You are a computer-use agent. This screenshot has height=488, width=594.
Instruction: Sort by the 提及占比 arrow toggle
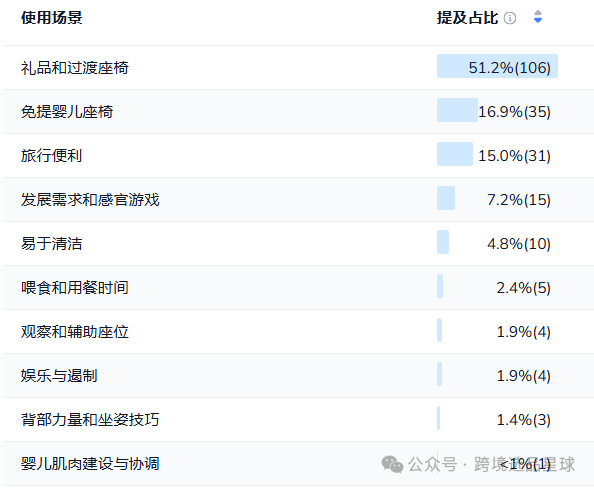click(538, 17)
